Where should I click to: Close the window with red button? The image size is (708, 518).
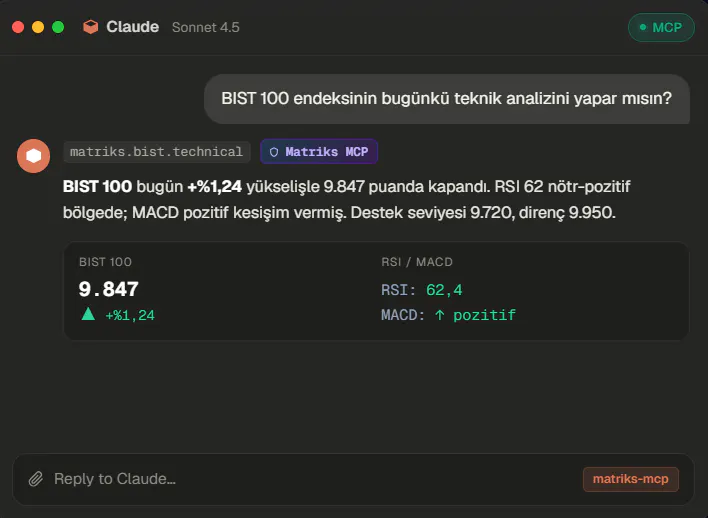18,27
